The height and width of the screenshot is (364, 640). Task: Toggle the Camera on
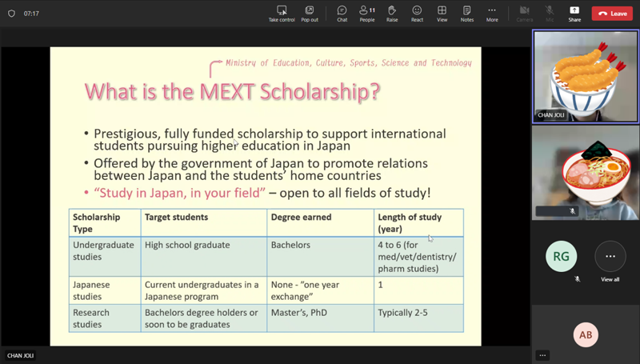[525, 14]
